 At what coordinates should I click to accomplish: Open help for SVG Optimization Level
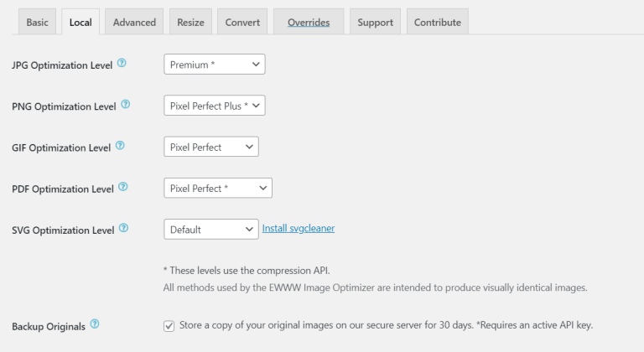pos(123,228)
